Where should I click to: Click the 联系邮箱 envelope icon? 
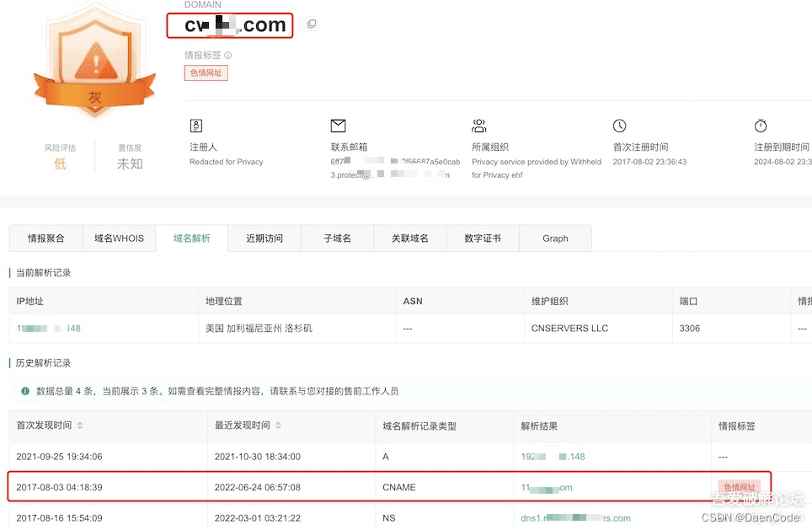click(x=338, y=126)
